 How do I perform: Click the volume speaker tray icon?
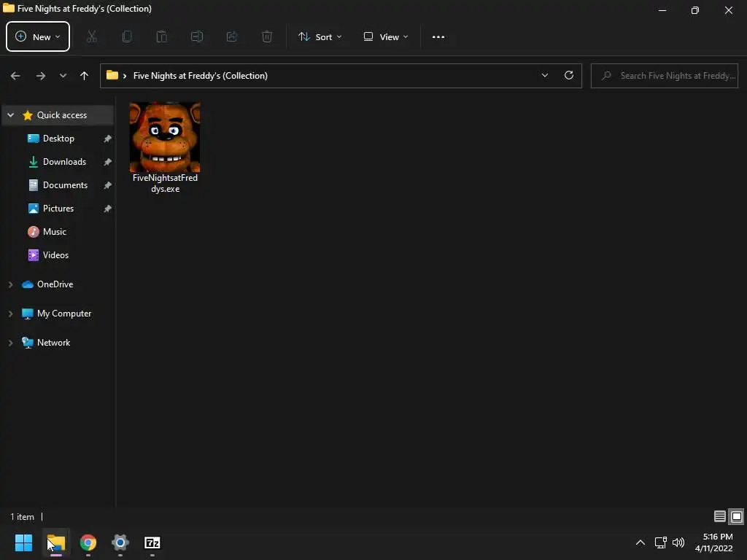pos(678,542)
